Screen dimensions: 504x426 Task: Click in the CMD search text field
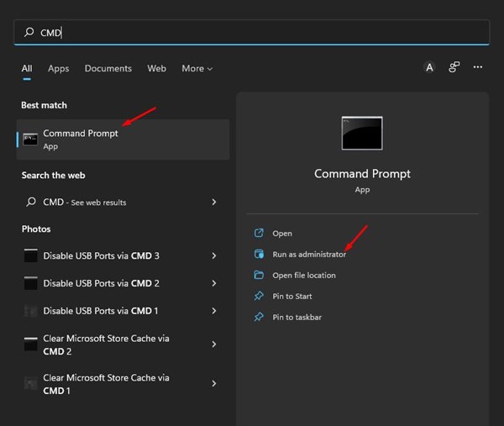pos(252,33)
